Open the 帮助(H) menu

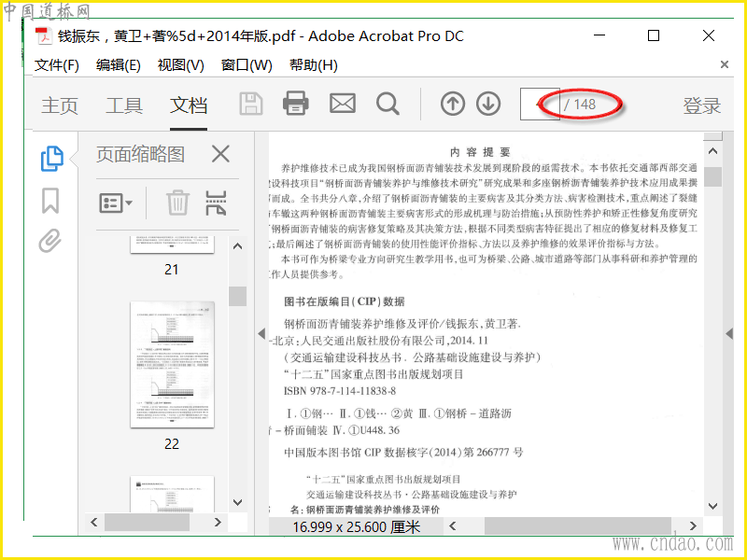[x=314, y=65]
